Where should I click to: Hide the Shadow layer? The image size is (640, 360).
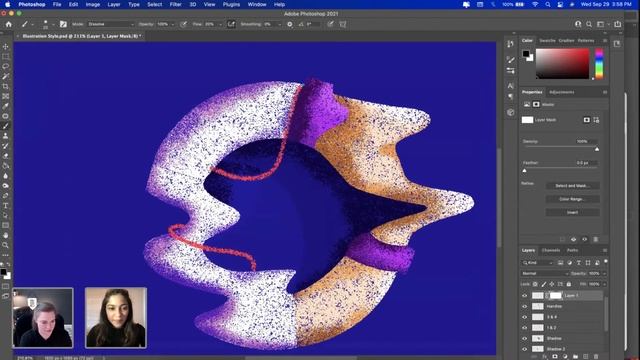(x=524, y=338)
